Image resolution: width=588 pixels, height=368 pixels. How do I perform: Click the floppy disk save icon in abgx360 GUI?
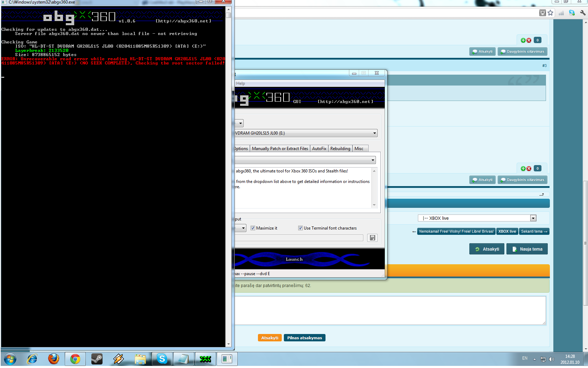pos(372,238)
